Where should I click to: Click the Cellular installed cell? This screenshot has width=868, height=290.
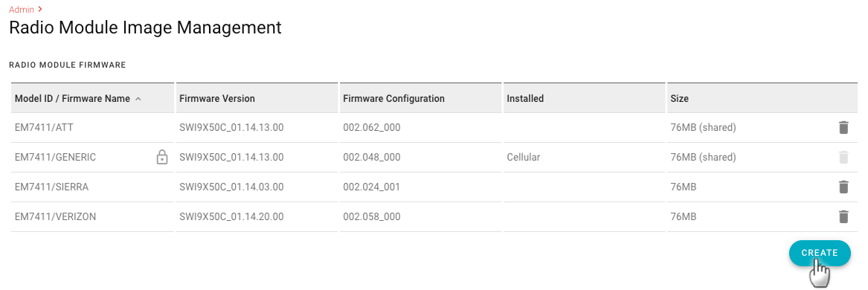(x=523, y=157)
